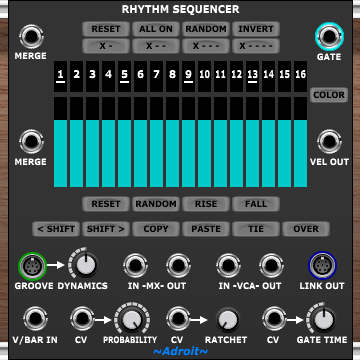Click the top RANDOM gates button
Screen dimensions: 360x360
pyautogui.click(x=206, y=29)
